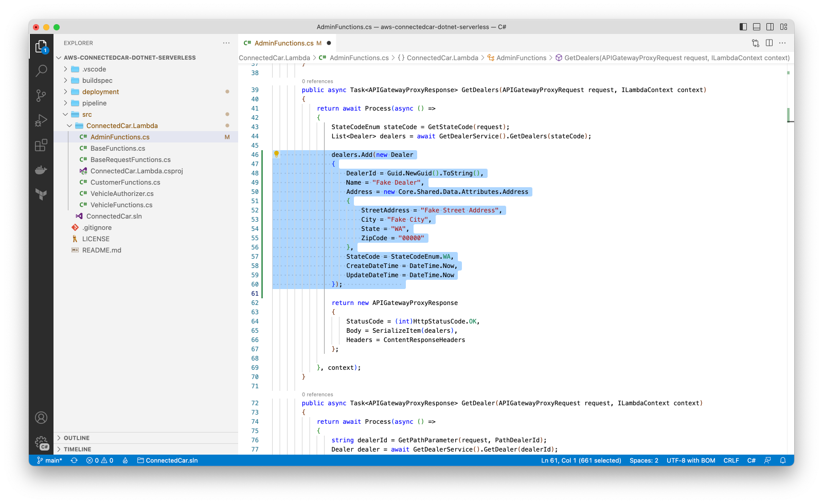Click the main branch status bar button
Viewport: 823px width, 504px height.
[x=50, y=460]
